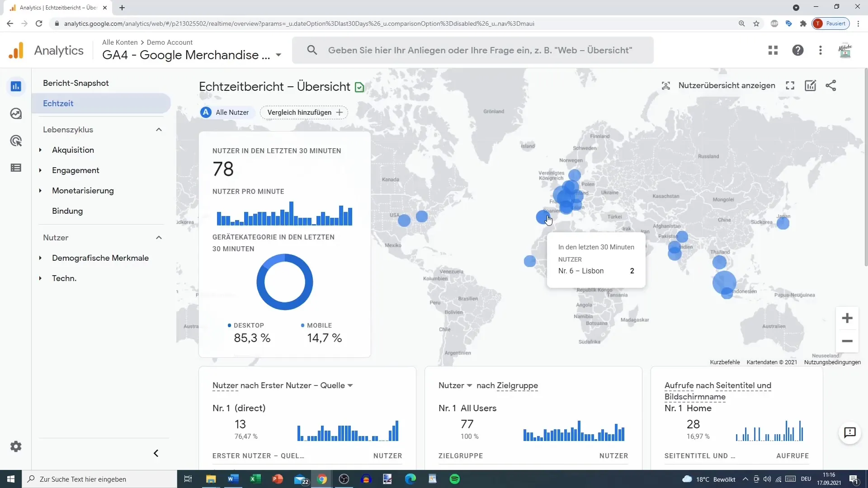Enter fullscreen view of the report
Viewport: 868px width, 488px height.
[790, 85]
